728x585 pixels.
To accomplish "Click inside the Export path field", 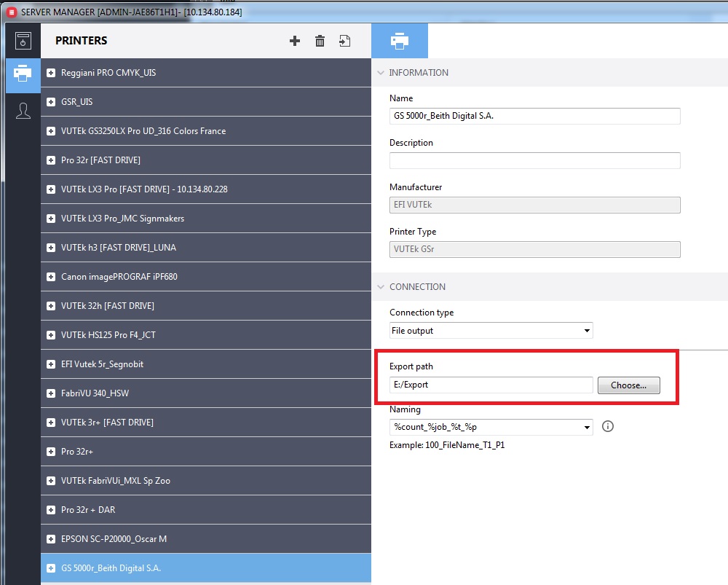I will pos(491,385).
